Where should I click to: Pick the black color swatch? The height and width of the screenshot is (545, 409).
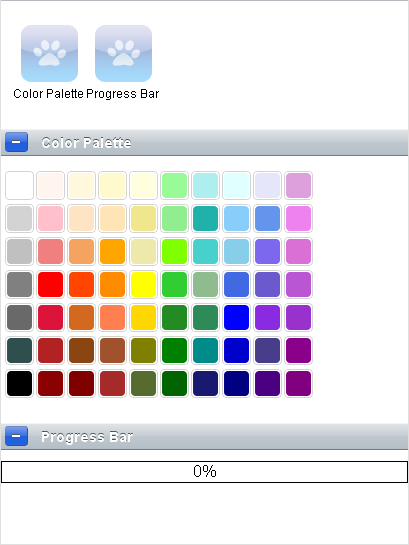[19, 383]
